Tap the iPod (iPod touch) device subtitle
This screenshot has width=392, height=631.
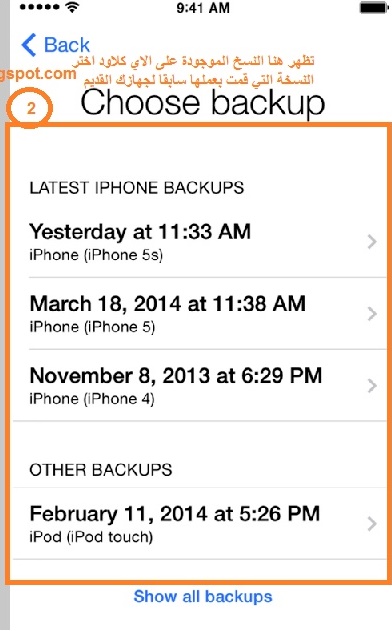point(91,537)
